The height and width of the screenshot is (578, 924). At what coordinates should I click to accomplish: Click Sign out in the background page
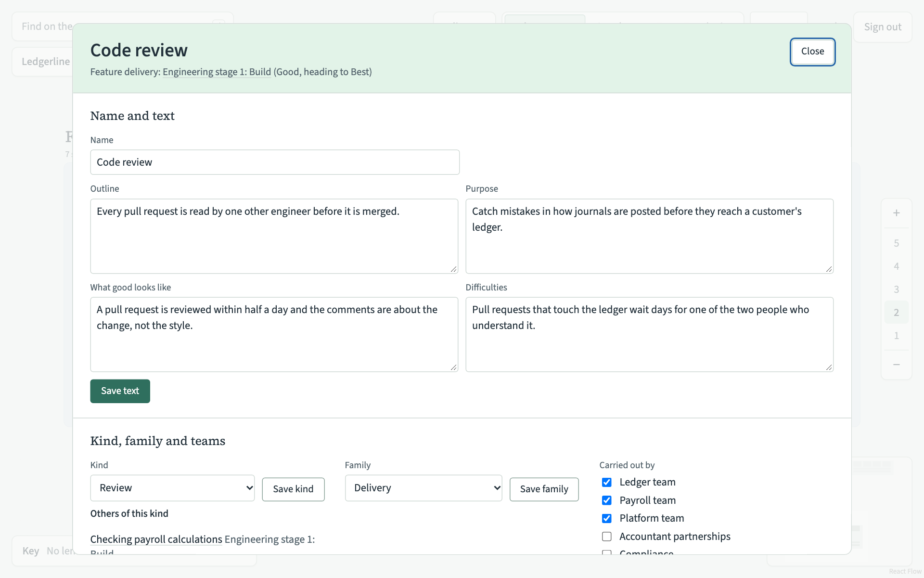(883, 27)
